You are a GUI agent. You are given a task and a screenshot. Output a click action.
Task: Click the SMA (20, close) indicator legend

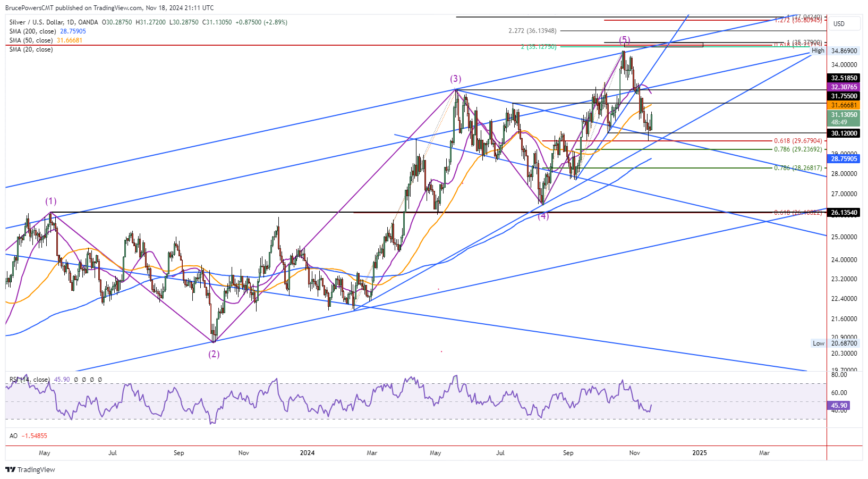(x=31, y=49)
